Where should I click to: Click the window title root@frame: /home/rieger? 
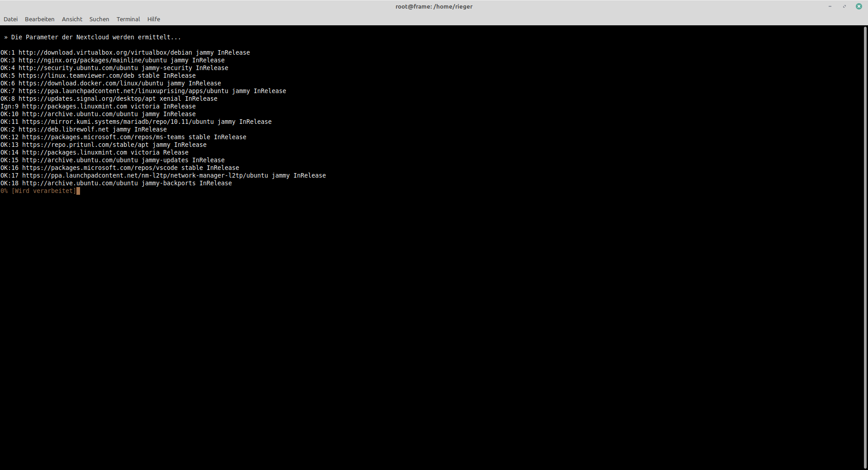434,6
